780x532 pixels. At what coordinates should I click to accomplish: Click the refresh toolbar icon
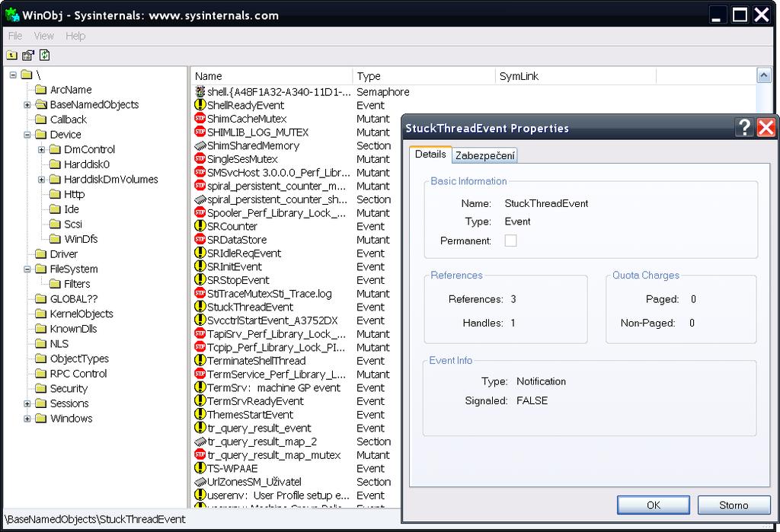coord(44,56)
